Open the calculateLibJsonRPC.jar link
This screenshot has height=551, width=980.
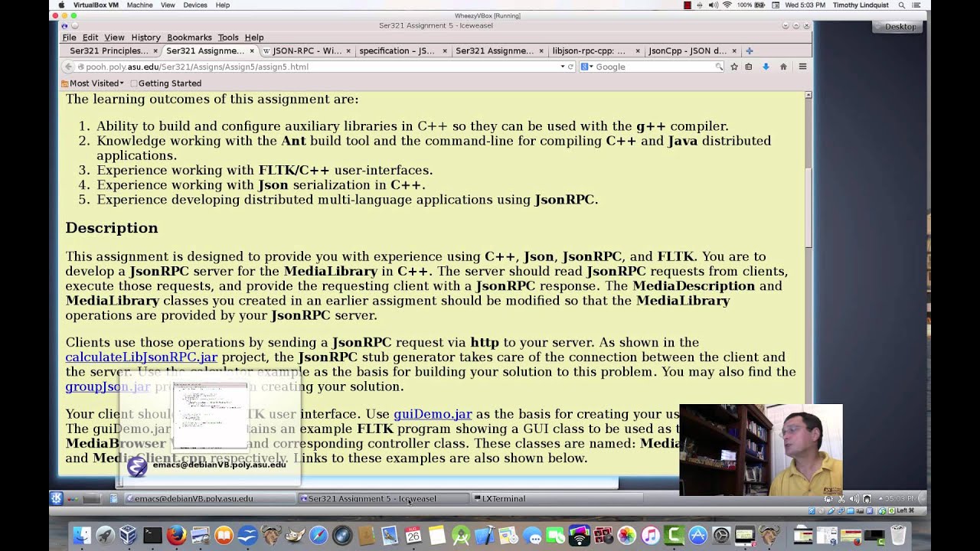coord(142,357)
